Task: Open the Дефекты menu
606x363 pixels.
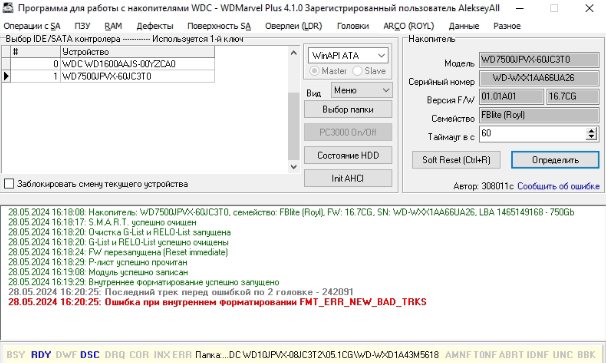Action: (x=155, y=26)
